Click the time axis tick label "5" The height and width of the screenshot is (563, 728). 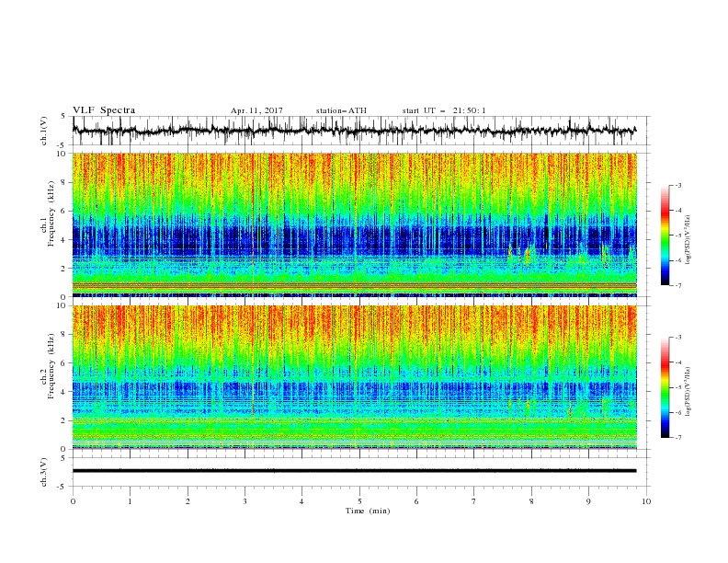pos(359,501)
